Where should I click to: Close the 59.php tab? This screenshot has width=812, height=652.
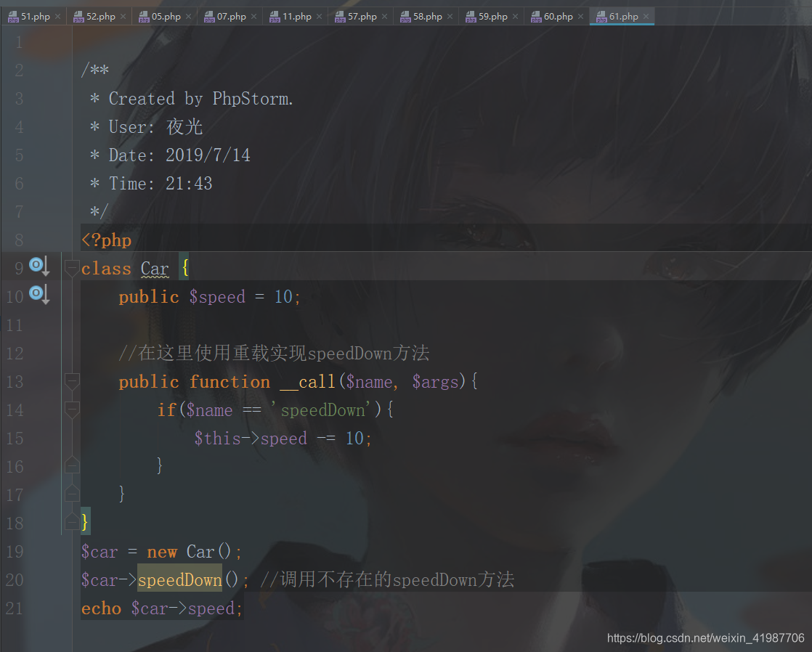tap(515, 17)
